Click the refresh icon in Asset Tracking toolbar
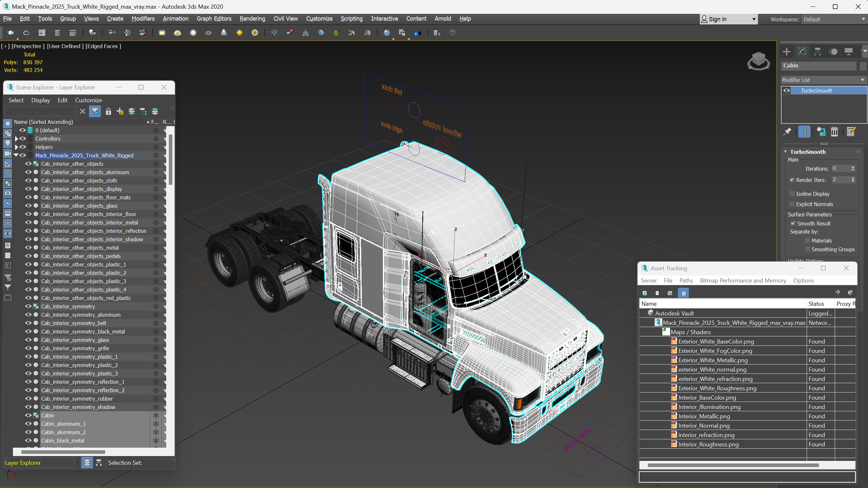This screenshot has width=868, height=488. pos(645,293)
